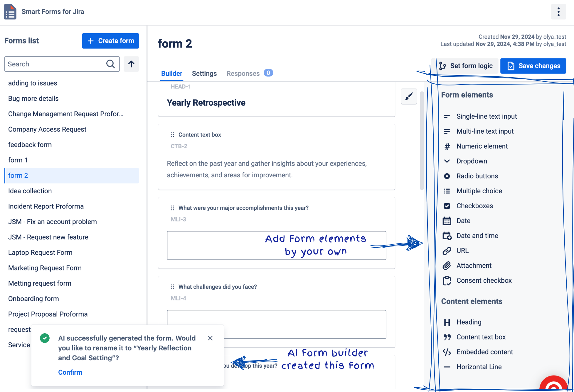Save changes to form 2
The height and width of the screenshot is (392, 574).
click(533, 66)
